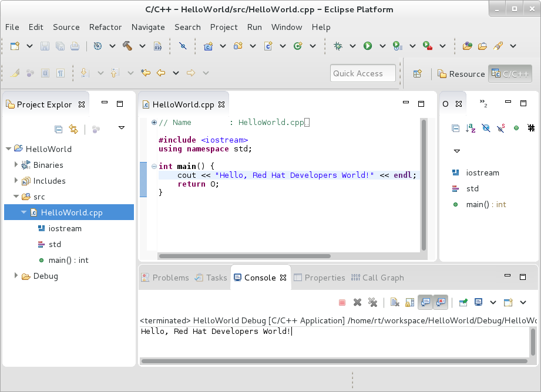Click the Search flashlight toolbar icon
The height and width of the screenshot is (392, 541).
pyautogui.click(x=498, y=46)
